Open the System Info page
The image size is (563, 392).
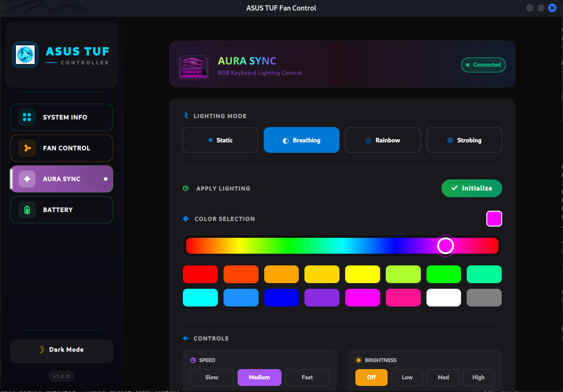pyautogui.click(x=62, y=117)
